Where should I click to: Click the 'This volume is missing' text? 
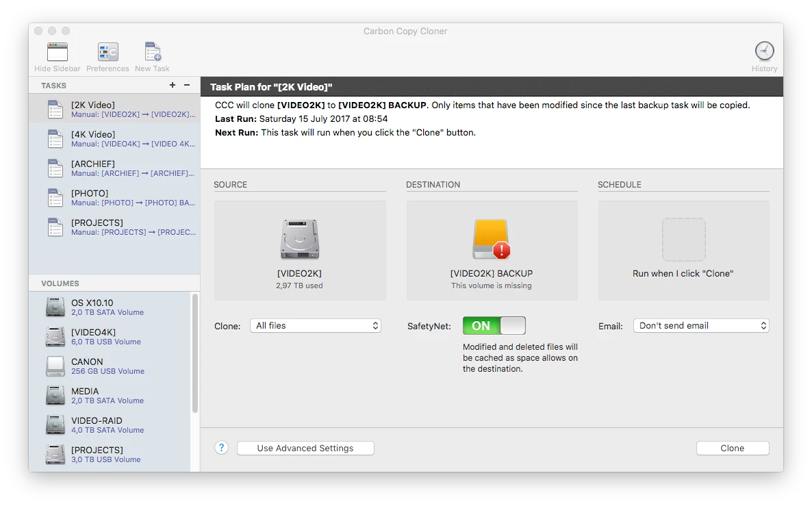pyautogui.click(x=492, y=286)
